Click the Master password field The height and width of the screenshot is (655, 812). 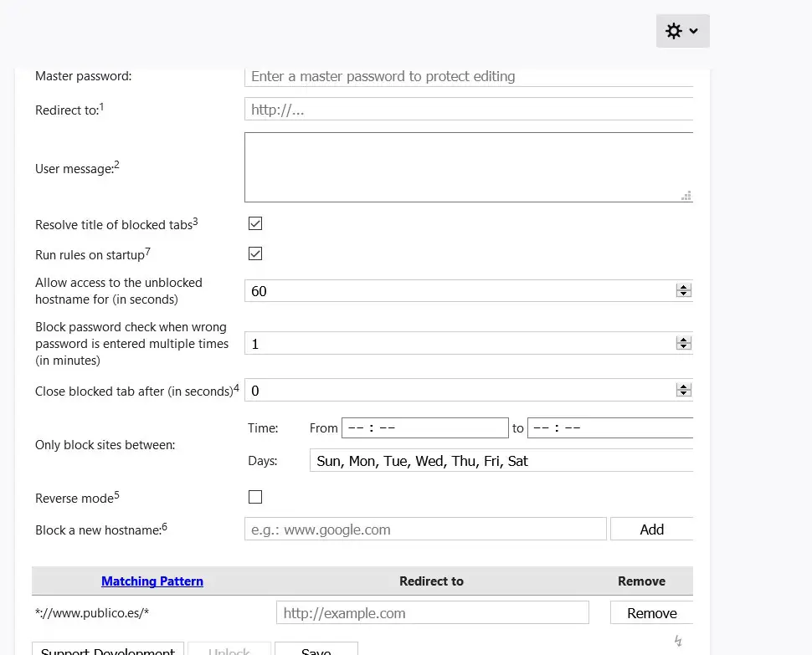pyautogui.click(x=469, y=76)
